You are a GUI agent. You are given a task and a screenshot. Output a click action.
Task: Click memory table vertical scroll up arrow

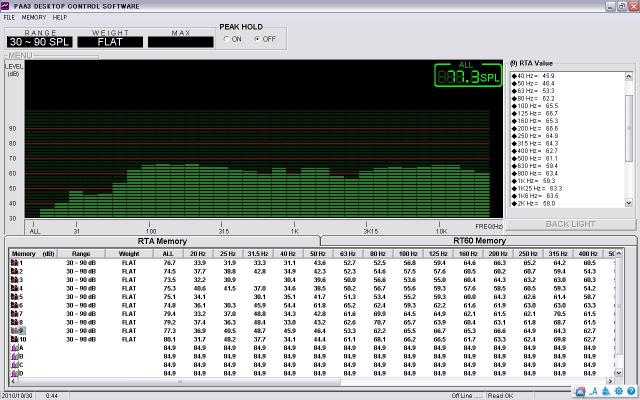pyautogui.click(x=618, y=253)
